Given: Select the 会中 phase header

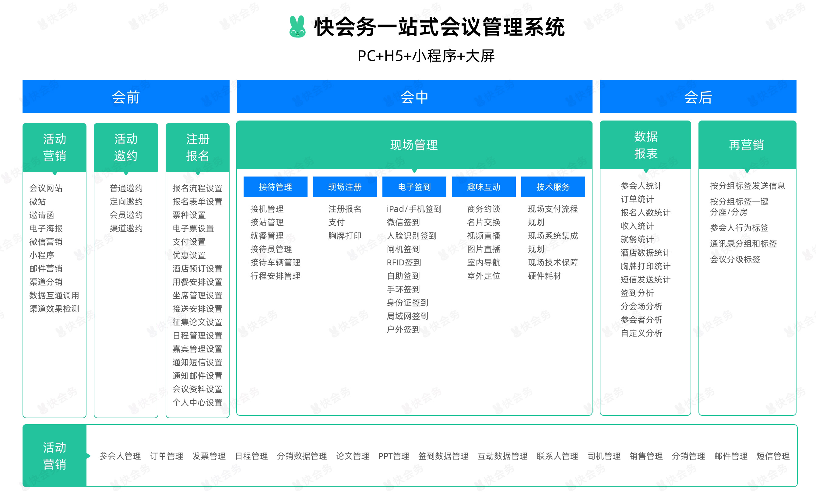Looking at the screenshot, I should point(414,97).
